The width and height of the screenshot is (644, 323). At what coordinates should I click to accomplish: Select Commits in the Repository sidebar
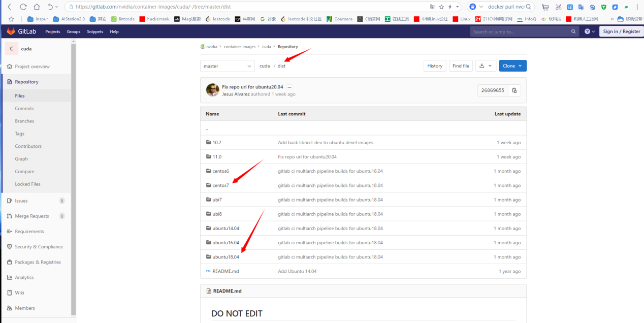(x=24, y=108)
